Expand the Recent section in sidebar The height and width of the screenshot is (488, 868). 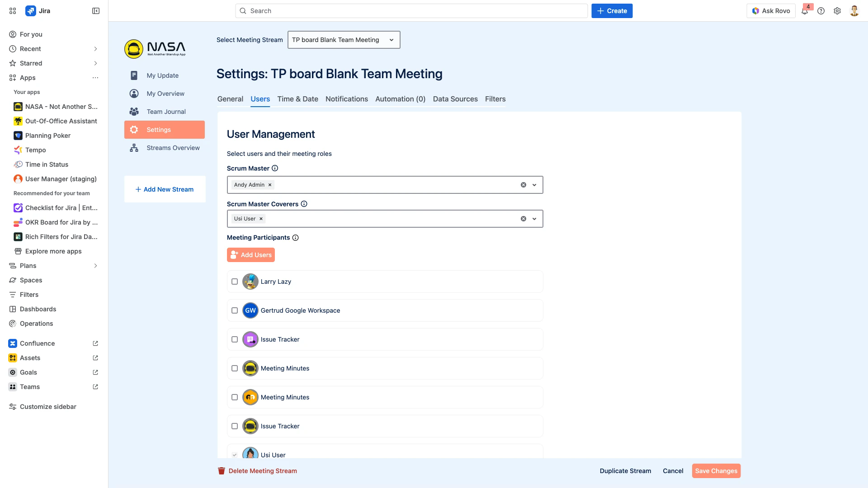click(95, 49)
